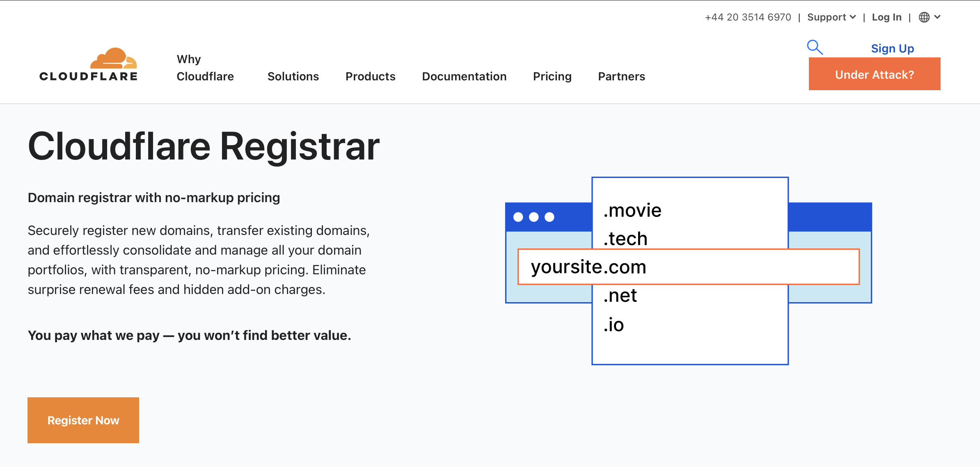Image resolution: width=980 pixels, height=467 pixels.
Task: Call the +44 20 3514 6970 number
Action: coord(748,17)
